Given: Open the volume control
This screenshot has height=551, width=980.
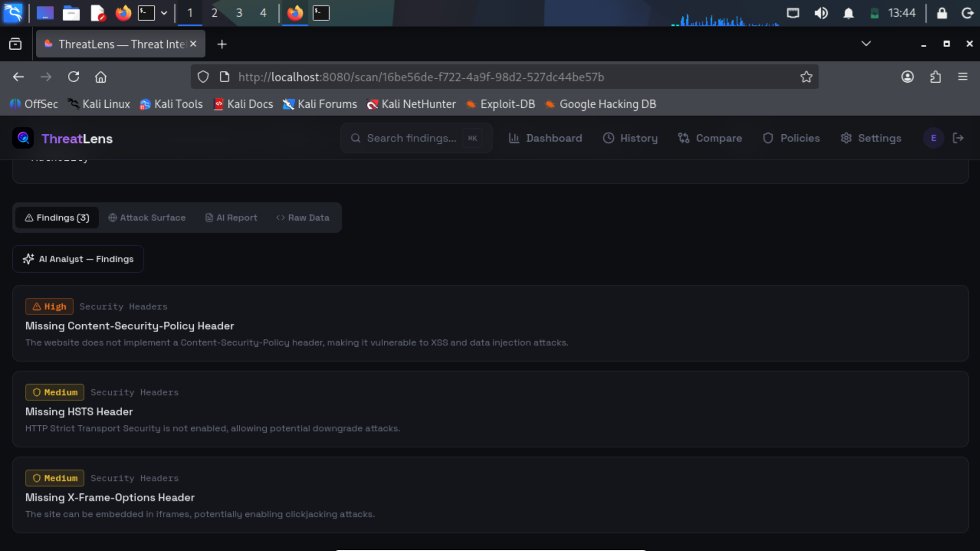Looking at the screenshot, I should tap(821, 13).
